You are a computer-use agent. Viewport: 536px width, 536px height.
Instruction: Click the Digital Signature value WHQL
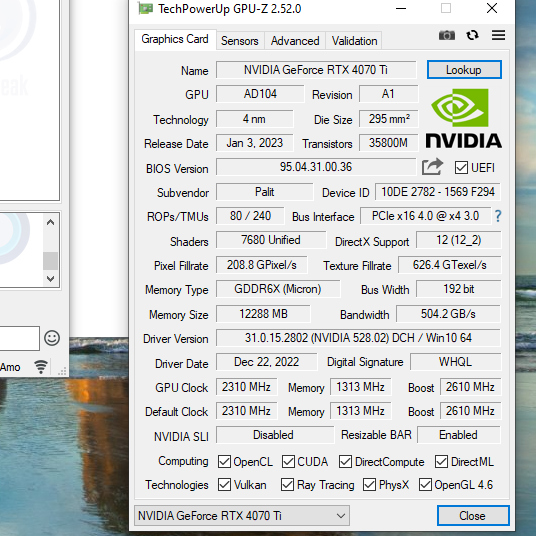[x=455, y=362]
